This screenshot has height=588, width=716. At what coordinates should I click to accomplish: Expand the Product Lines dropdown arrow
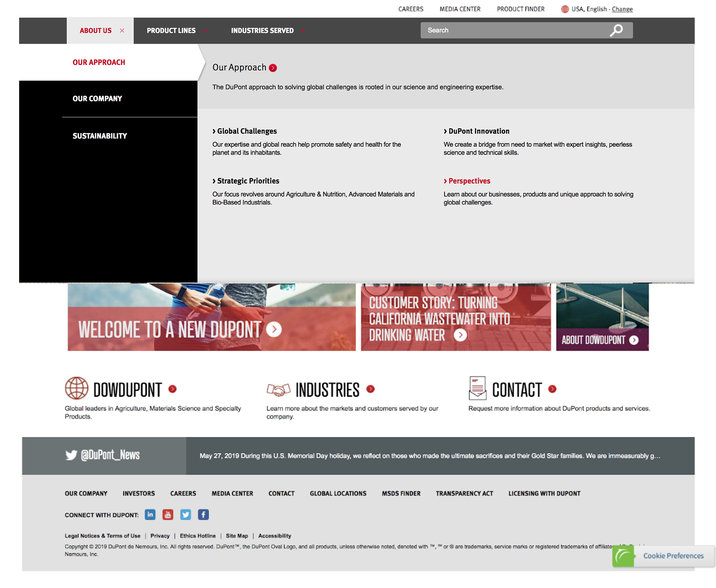205,31
